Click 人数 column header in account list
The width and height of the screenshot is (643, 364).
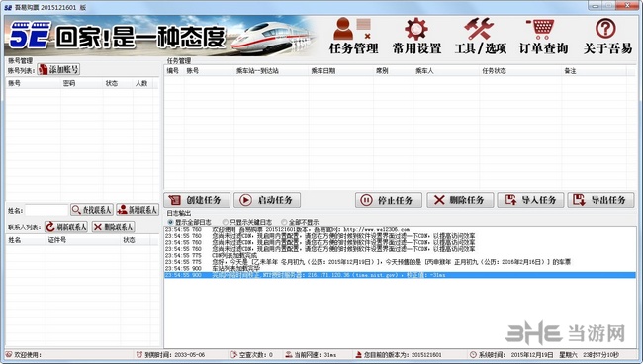(x=141, y=83)
